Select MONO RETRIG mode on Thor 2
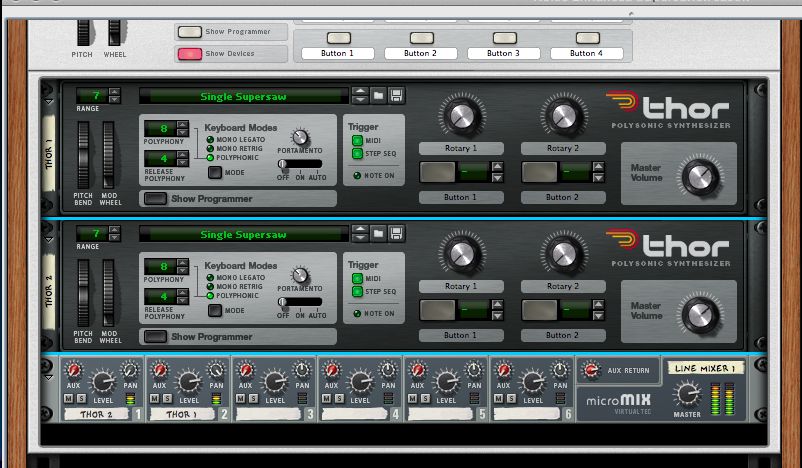This screenshot has width=802, height=468. pos(210,287)
